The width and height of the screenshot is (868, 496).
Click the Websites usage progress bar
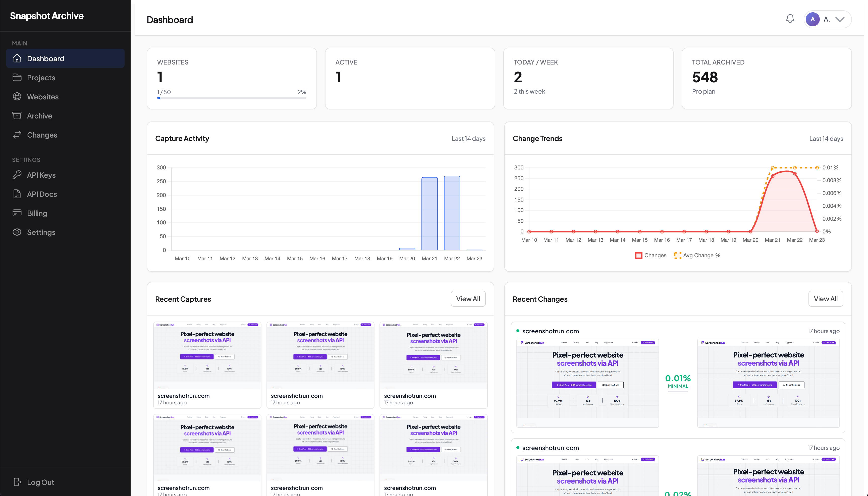[232, 98]
